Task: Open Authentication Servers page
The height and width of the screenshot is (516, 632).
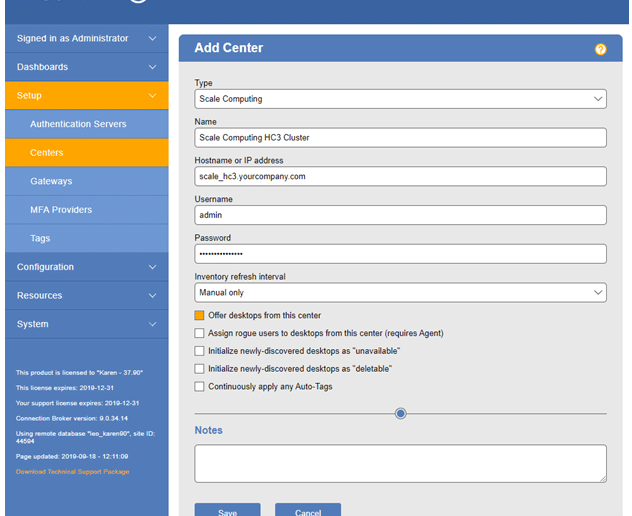Action: (x=87, y=124)
